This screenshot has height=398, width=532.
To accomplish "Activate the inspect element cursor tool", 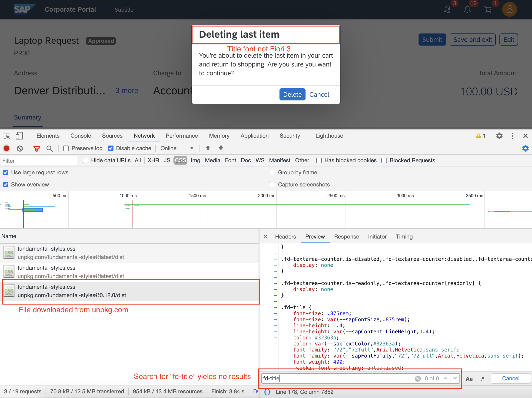I will (7, 136).
